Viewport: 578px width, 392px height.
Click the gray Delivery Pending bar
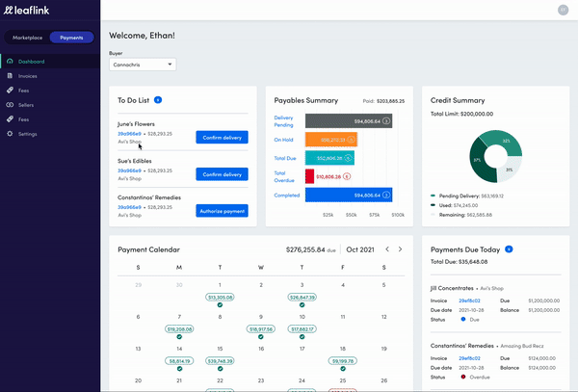pyautogui.click(x=349, y=120)
